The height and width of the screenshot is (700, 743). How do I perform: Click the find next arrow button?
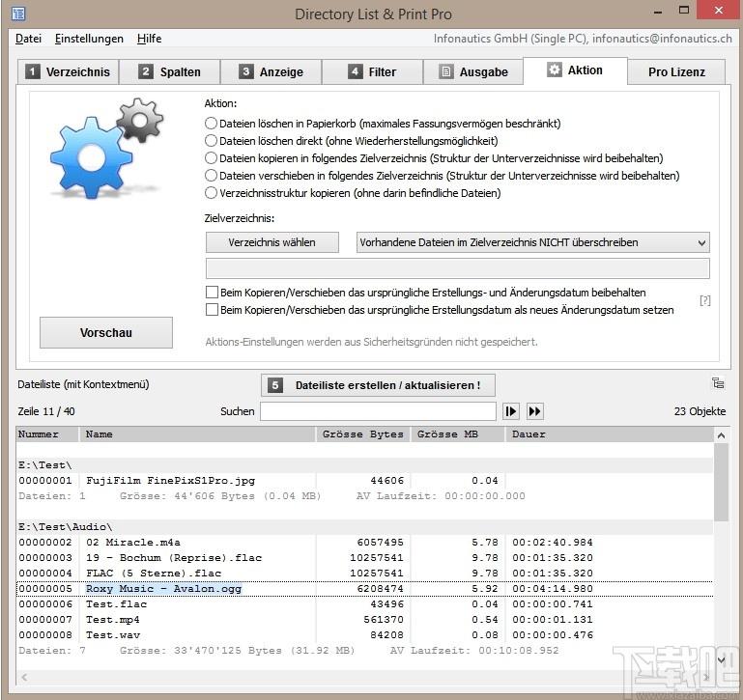tap(511, 411)
